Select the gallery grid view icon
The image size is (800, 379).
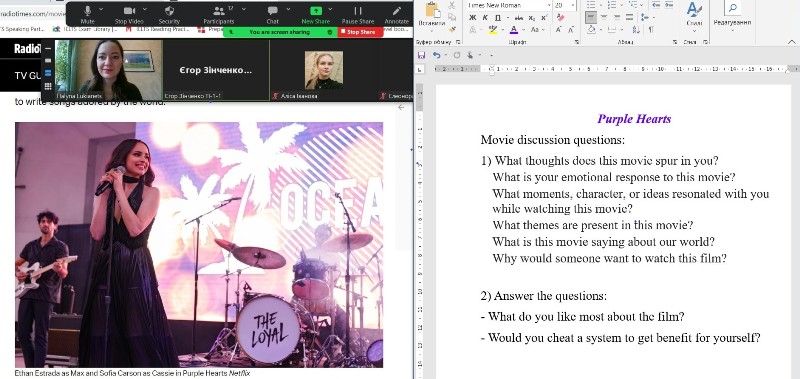click(x=48, y=86)
